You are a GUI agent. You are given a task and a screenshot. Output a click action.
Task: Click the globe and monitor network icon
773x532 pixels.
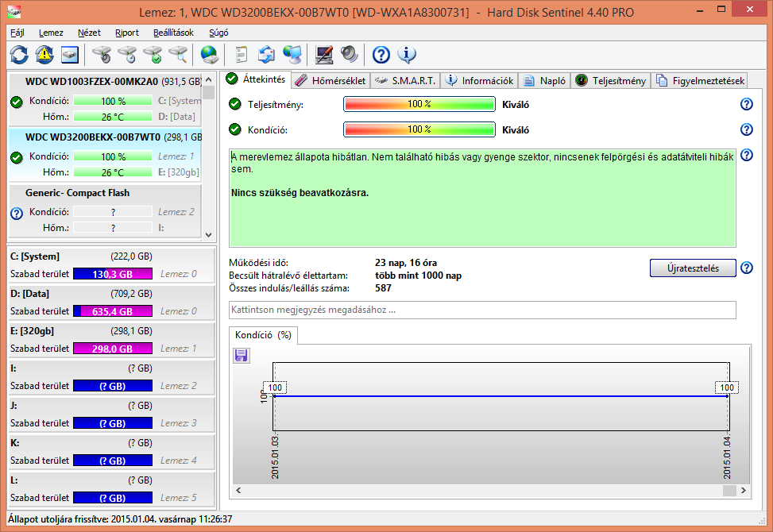[x=292, y=55]
